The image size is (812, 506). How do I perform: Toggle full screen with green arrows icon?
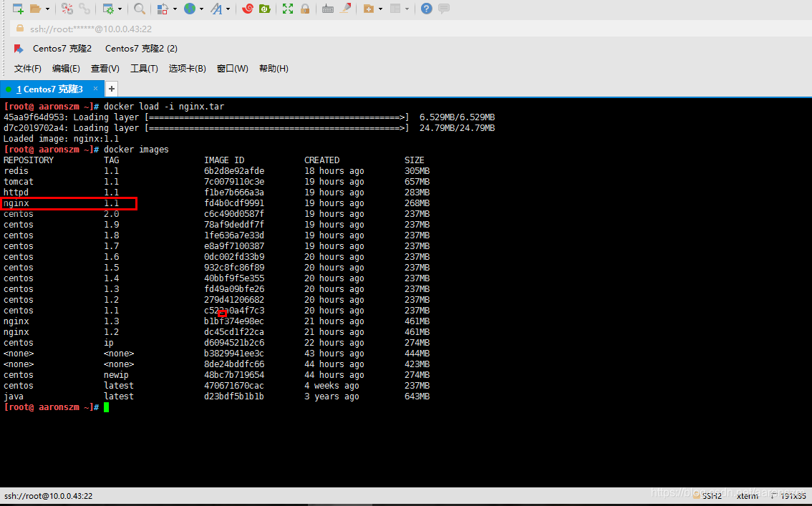point(288,9)
